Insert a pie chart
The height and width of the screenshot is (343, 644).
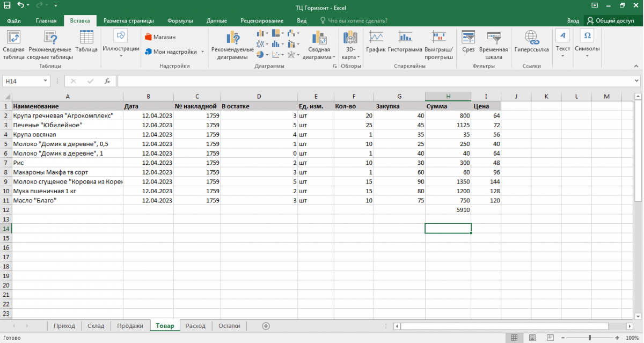coord(260,54)
